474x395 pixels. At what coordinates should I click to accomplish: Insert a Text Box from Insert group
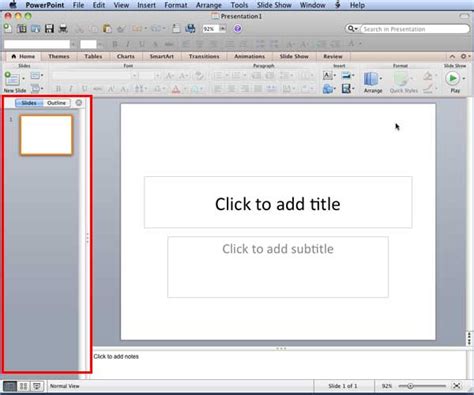pos(329,76)
